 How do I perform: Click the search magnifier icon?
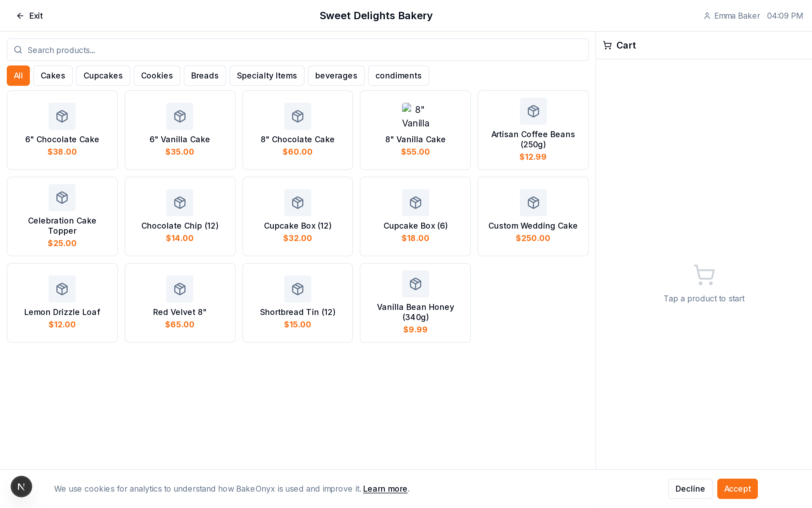[x=18, y=50]
